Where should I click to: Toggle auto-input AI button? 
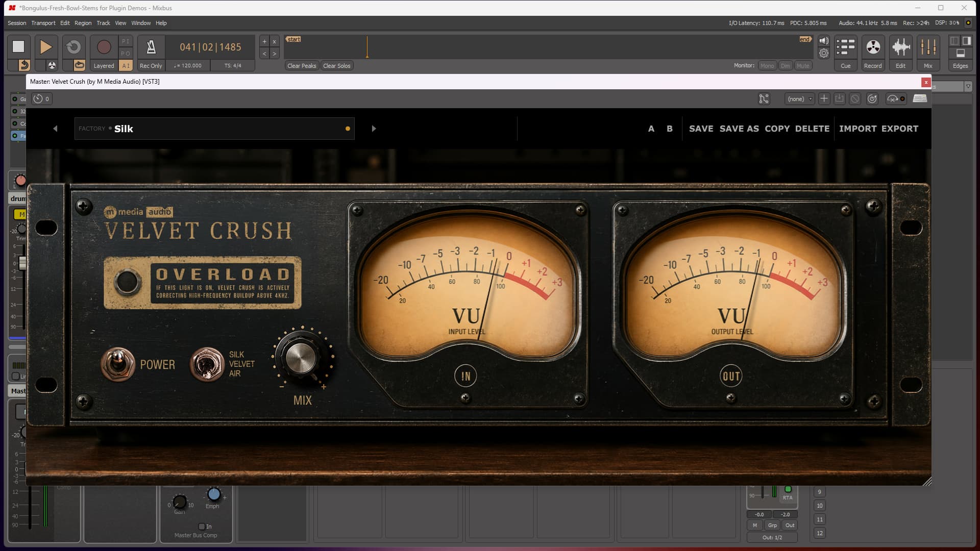pos(126,66)
